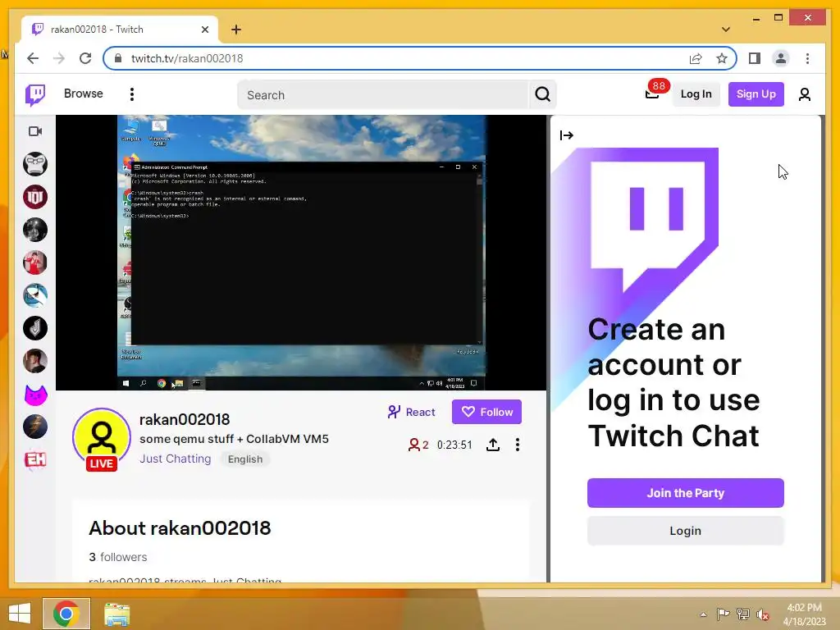Click the browser forward arrow

click(59, 58)
